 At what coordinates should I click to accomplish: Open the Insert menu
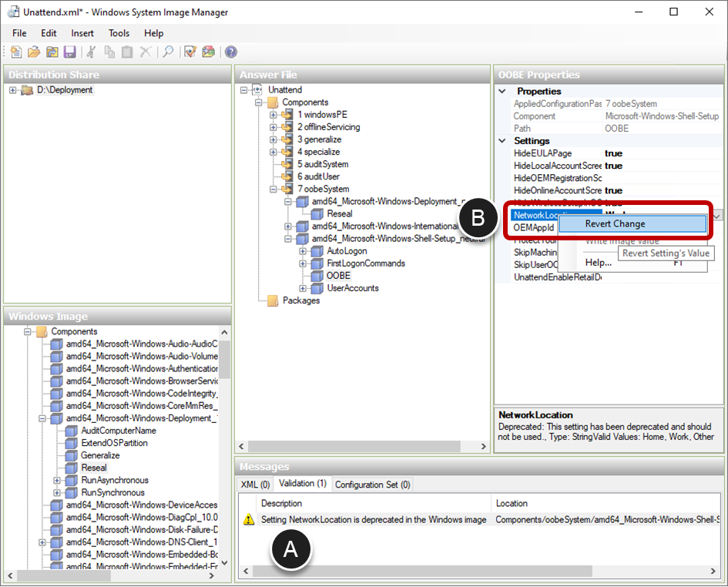coord(82,33)
